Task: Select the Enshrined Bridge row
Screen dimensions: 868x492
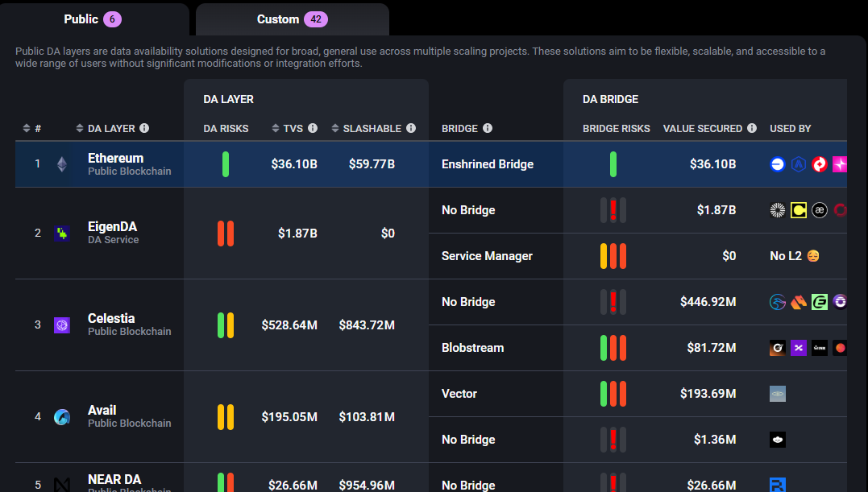Action: pyautogui.click(x=488, y=164)
